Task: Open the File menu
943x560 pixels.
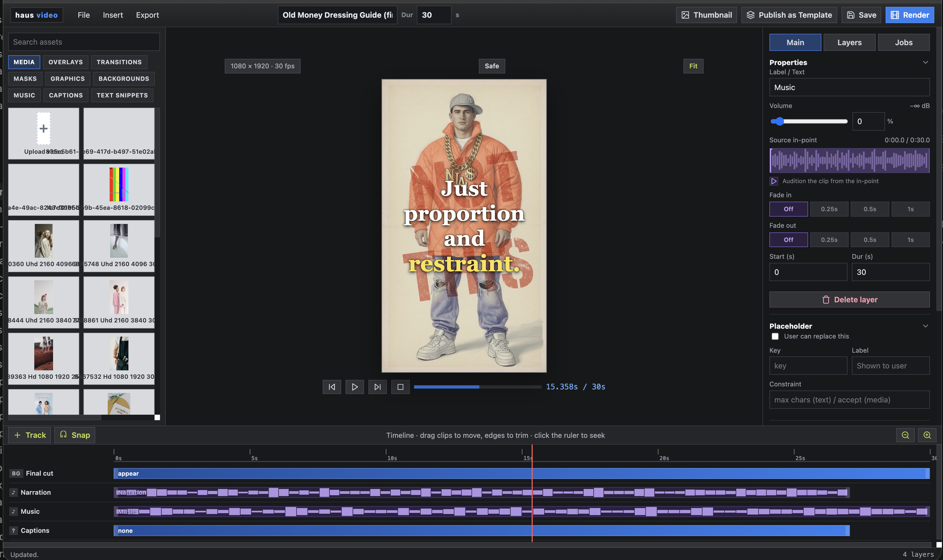Action: (84, 15)
